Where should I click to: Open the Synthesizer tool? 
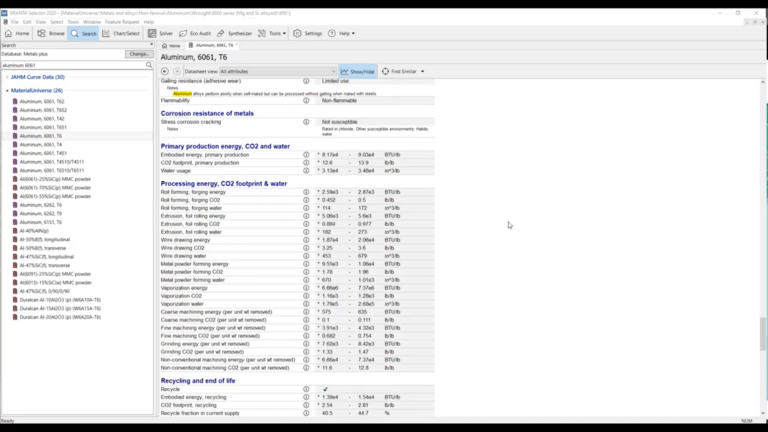pyautogui.click(x=235, y=33)
